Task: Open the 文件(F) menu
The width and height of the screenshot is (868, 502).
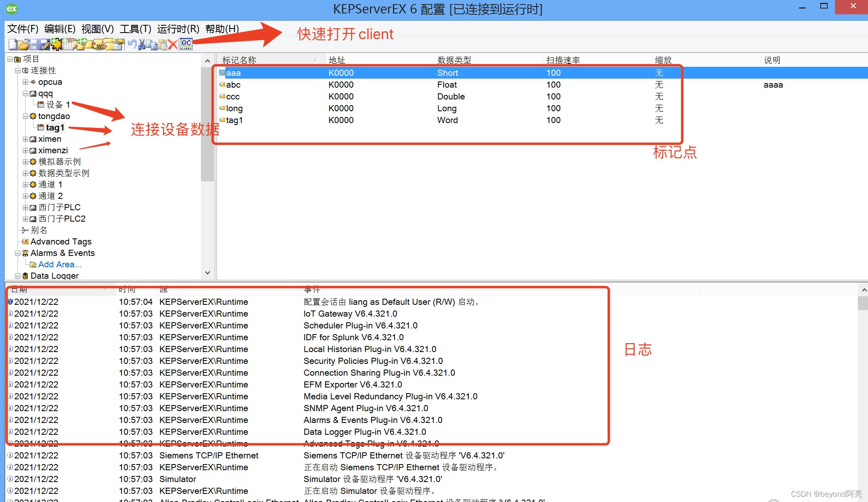Action: coord(23,29)
